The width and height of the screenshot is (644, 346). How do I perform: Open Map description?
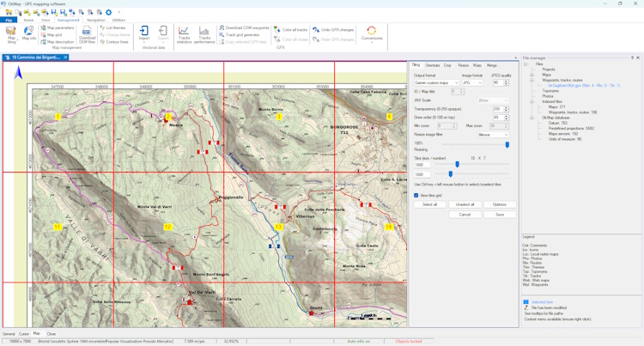(x=57, y=42)
